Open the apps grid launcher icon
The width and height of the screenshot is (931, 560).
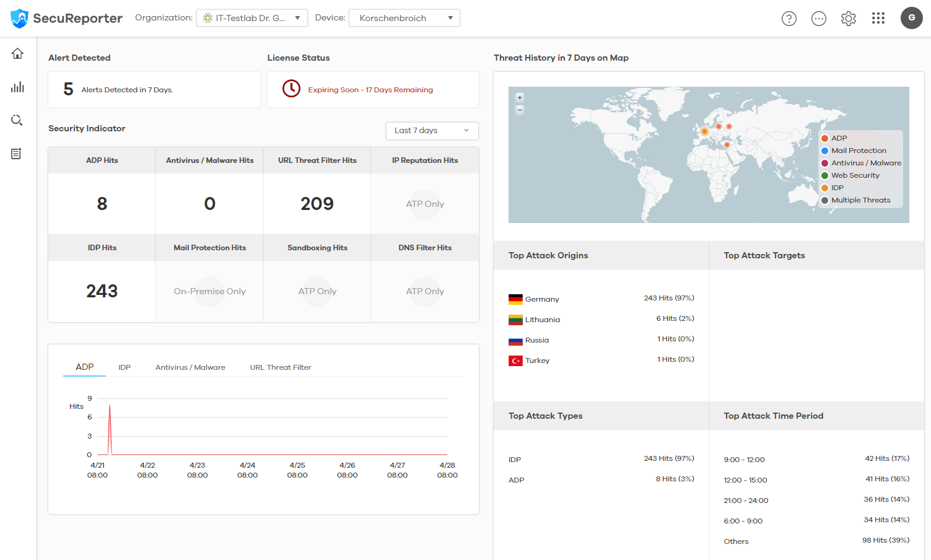tap(878, 19)
